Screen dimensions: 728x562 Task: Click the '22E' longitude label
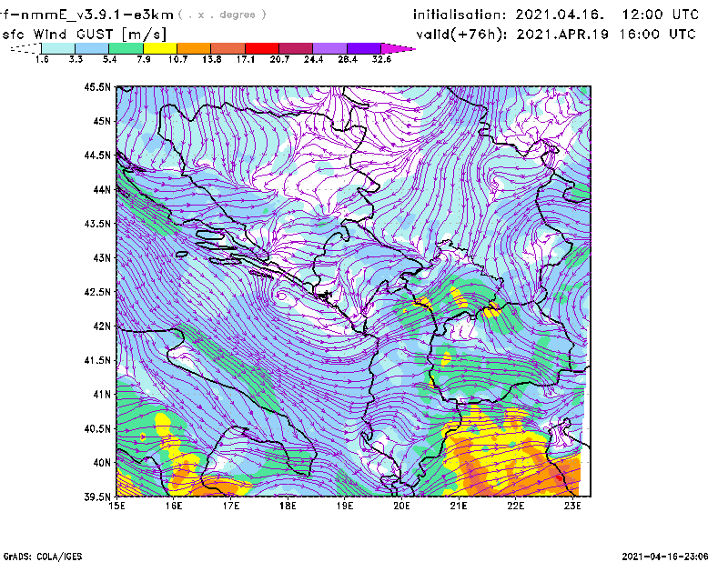(516, 506)
